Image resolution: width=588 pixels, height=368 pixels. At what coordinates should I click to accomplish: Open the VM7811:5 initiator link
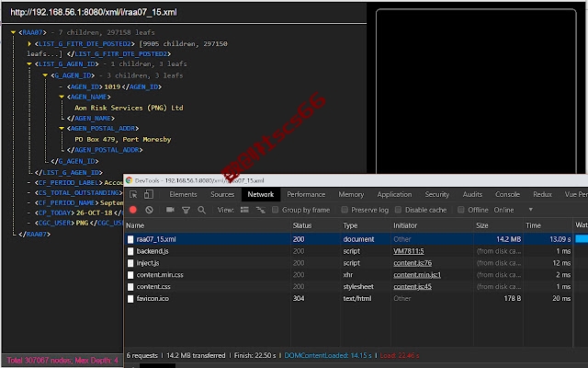coord(408,251)
